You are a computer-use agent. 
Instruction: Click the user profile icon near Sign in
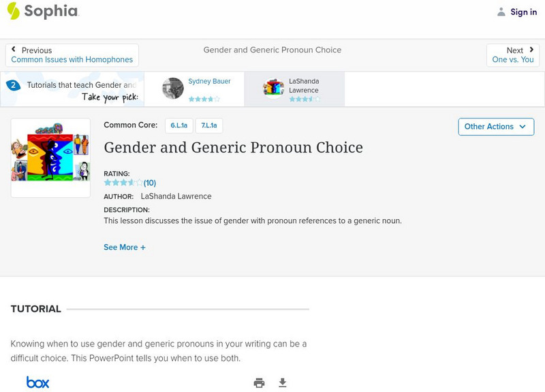(x=501, y=12)
